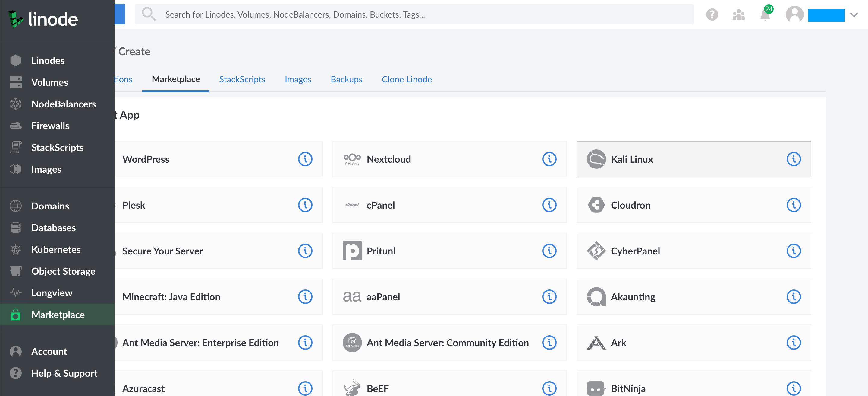The height and width of the screenshot is (396, 868).
Task: Click the Linode logo
Action: point(43,19)
